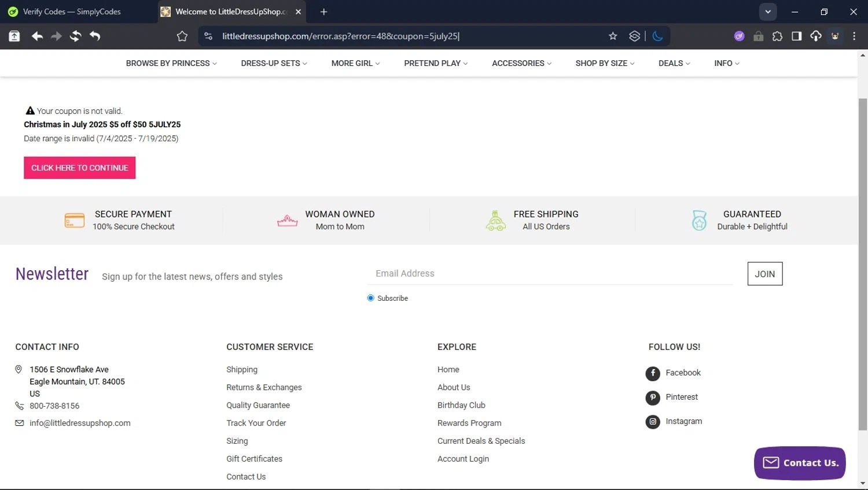868x490 pixels.
Task: Expand Dress-Up Sets menu
Action: 274,63
